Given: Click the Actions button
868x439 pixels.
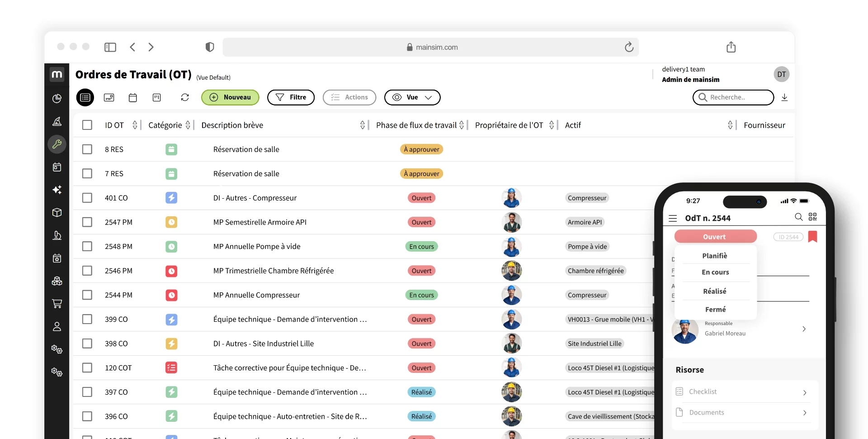Looking at the screenshot, I should (349, 97).
